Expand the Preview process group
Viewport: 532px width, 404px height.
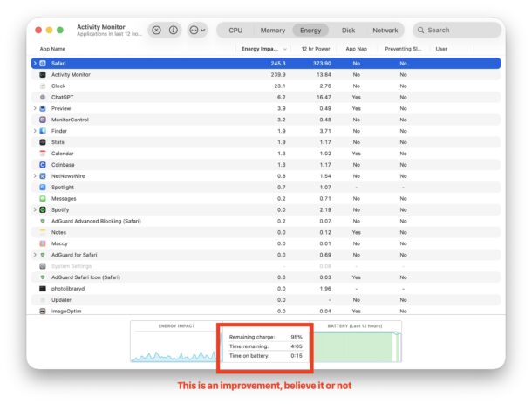[35, 108]
